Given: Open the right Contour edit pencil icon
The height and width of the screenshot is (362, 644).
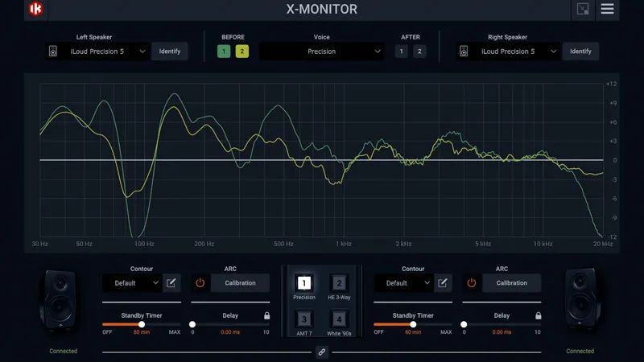Looking at the screenshot, I should 442,283.
